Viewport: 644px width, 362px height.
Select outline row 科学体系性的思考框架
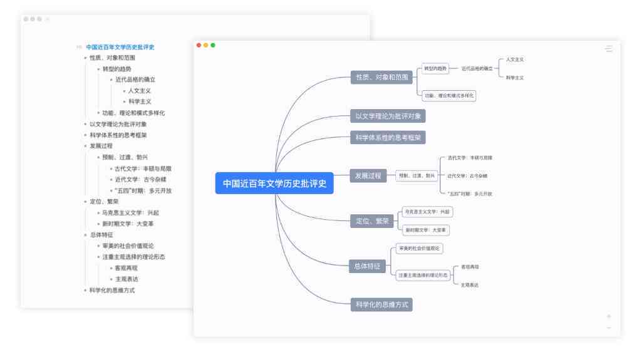point(118,135)
